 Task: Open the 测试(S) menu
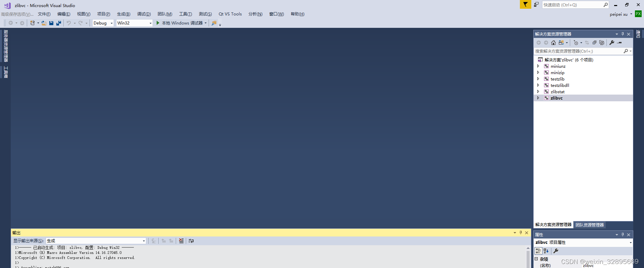click(205, 14)
